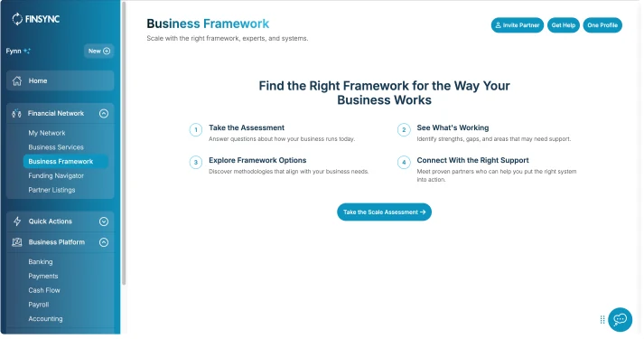Start a new Fynn chat with New button
This screenshot has width=644, height=339.
pos(99,51)
